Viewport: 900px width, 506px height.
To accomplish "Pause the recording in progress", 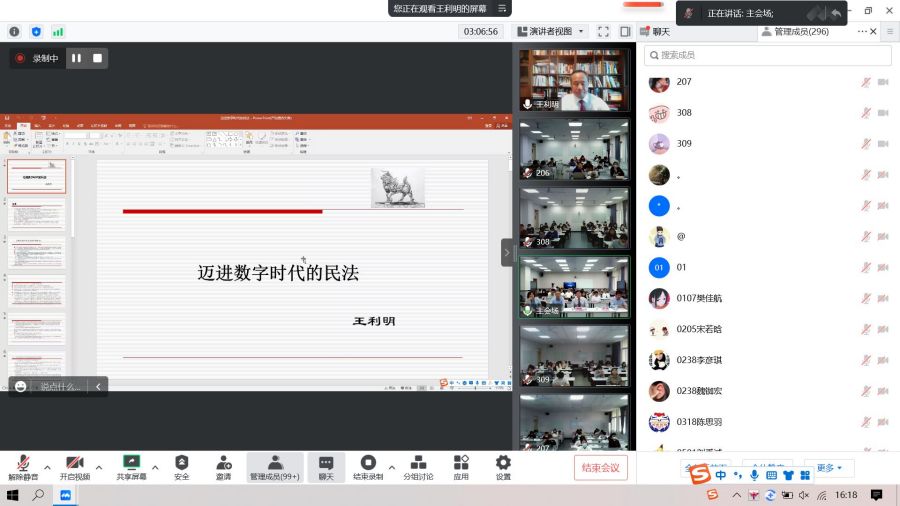I will point(76,58).
